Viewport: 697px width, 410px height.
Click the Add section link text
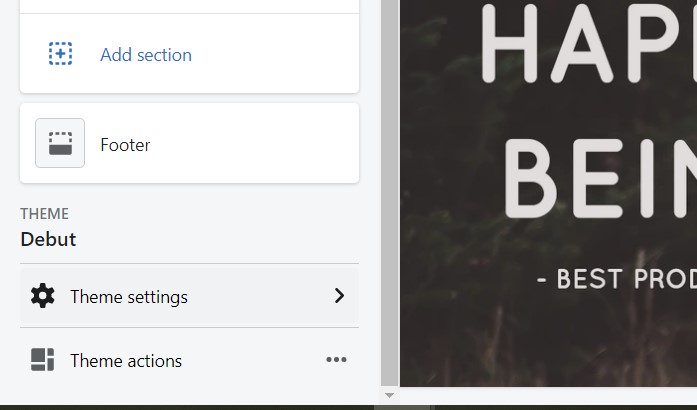click(146, 55)
